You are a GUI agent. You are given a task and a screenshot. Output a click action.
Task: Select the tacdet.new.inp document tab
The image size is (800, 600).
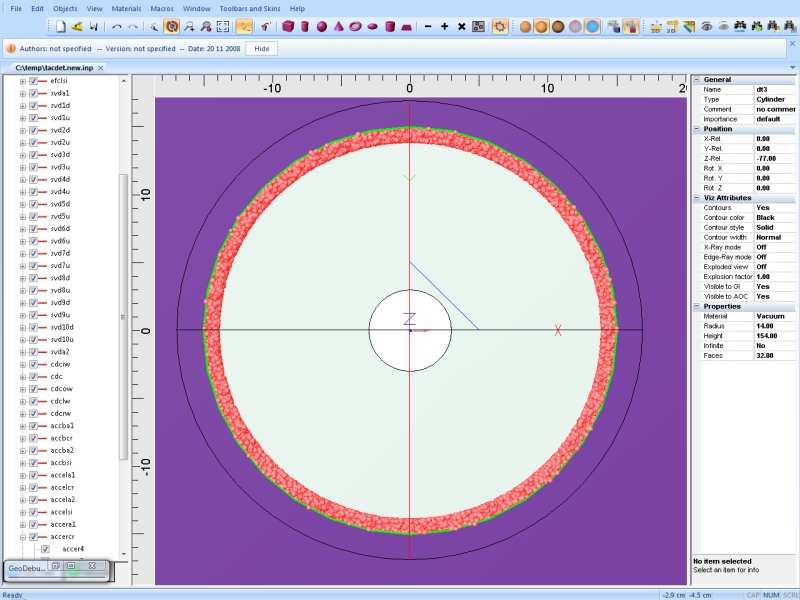54,68
